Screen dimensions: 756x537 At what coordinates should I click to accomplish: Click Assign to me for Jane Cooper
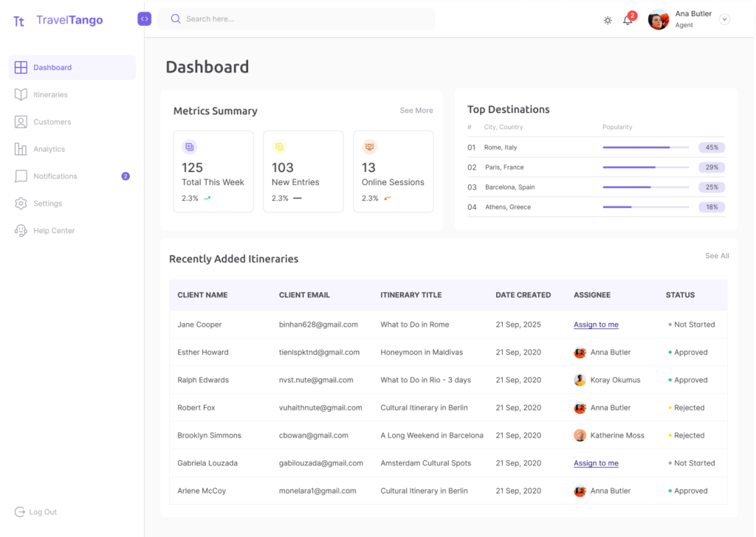(596, 325)
